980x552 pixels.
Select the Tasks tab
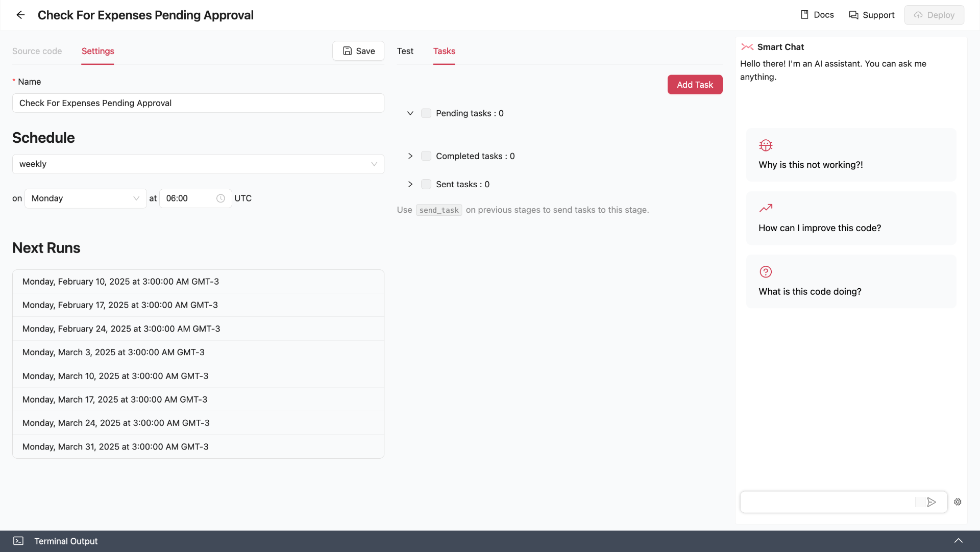point(444,51)
